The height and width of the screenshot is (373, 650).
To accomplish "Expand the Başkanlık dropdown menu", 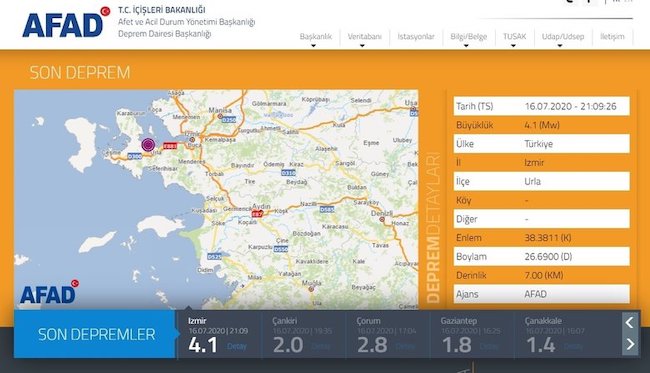I will (315, 37).
